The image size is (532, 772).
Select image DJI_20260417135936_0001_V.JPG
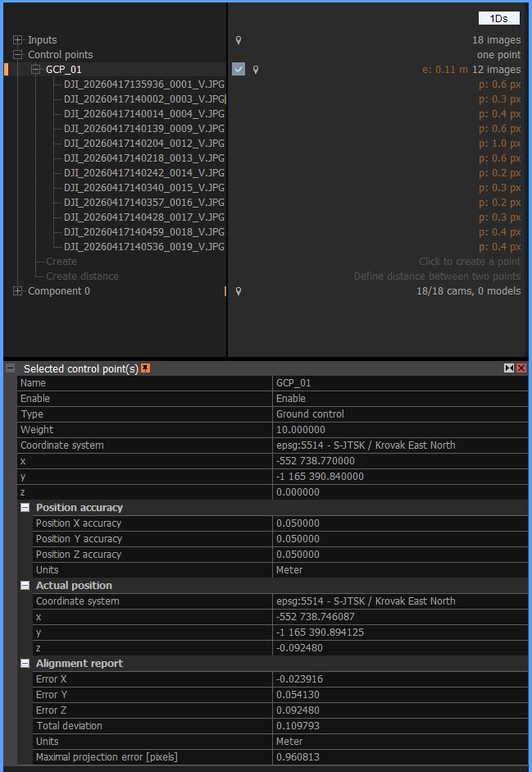[144, 85]
